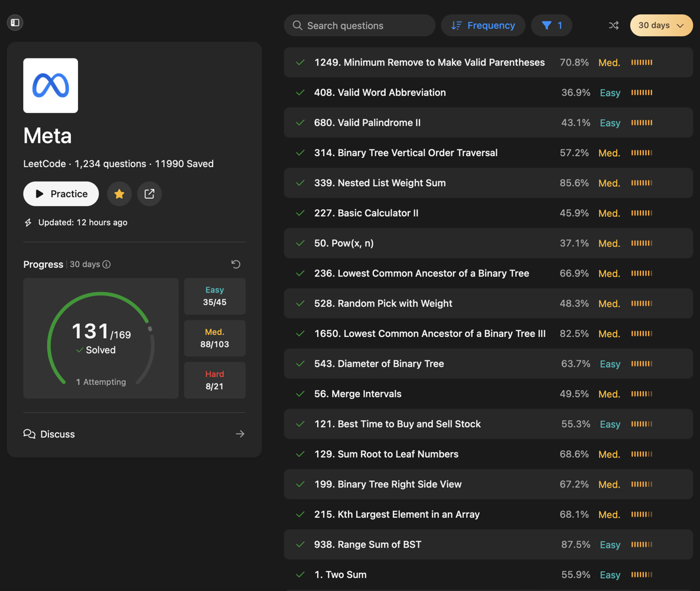Image resolution: width=700 pixels, height=591 pixels.
Task: Click the star favorite icon
Action: (x=119, y=194)
